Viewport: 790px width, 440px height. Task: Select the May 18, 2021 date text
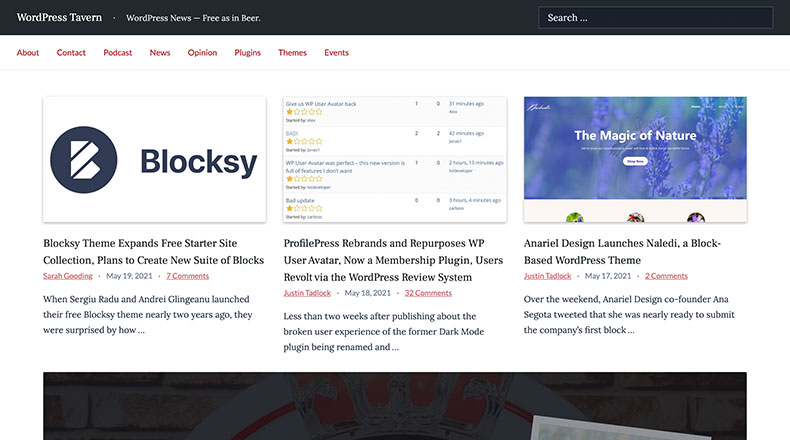pos(367,293)
